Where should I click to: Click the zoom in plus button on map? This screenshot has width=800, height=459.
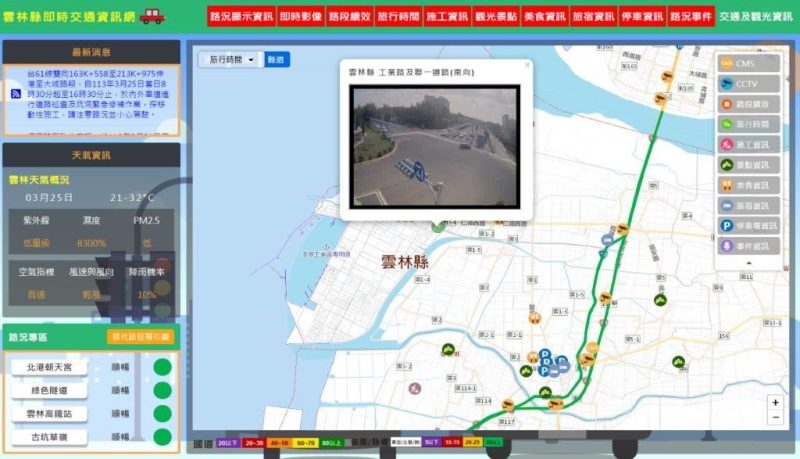pyautogui.click(x=775, y=402)
